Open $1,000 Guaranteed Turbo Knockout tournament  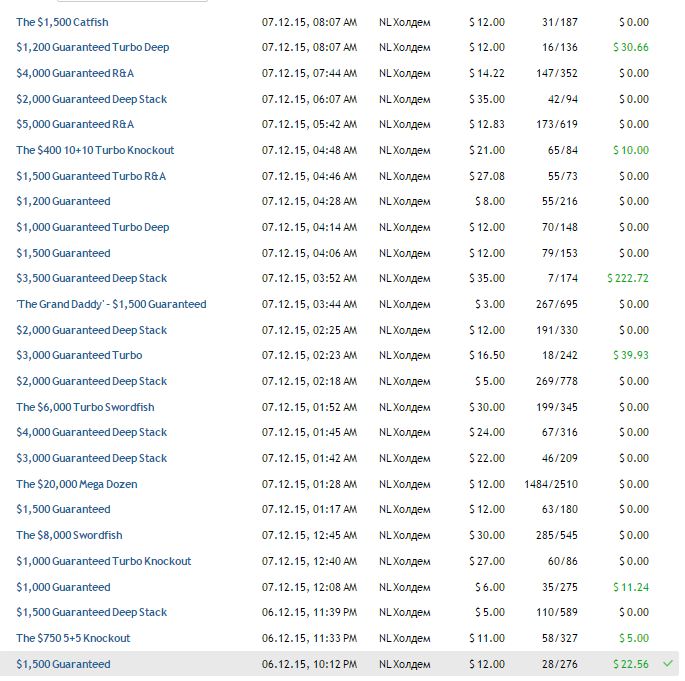click(103, 561)
